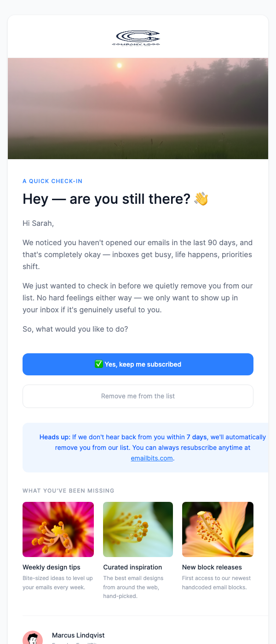This screenshot has width=276, height=644.
Task: Click Marcus Lindqvist's profile avatar
Action: pyautogui.click(x=32, y=638)
